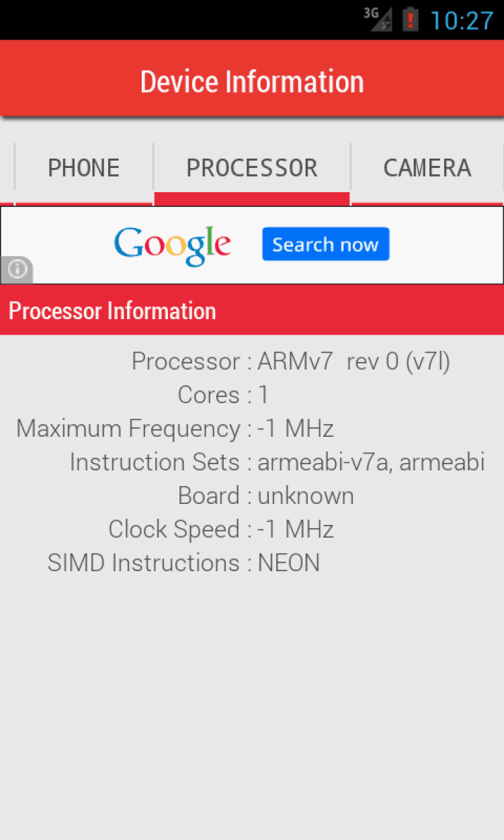504x840 pixels.
Task: Tap the Cores label
Action: (x=208, y=395)
